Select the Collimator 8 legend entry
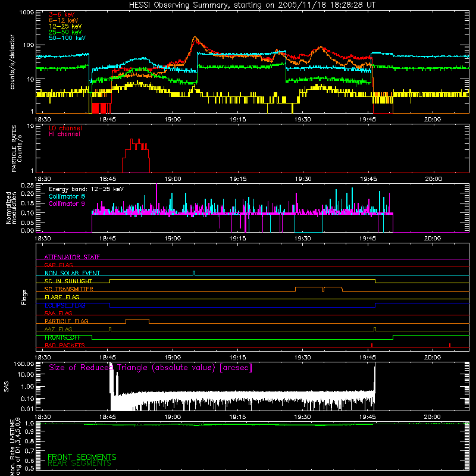476x476 pixels. point(67,196)
